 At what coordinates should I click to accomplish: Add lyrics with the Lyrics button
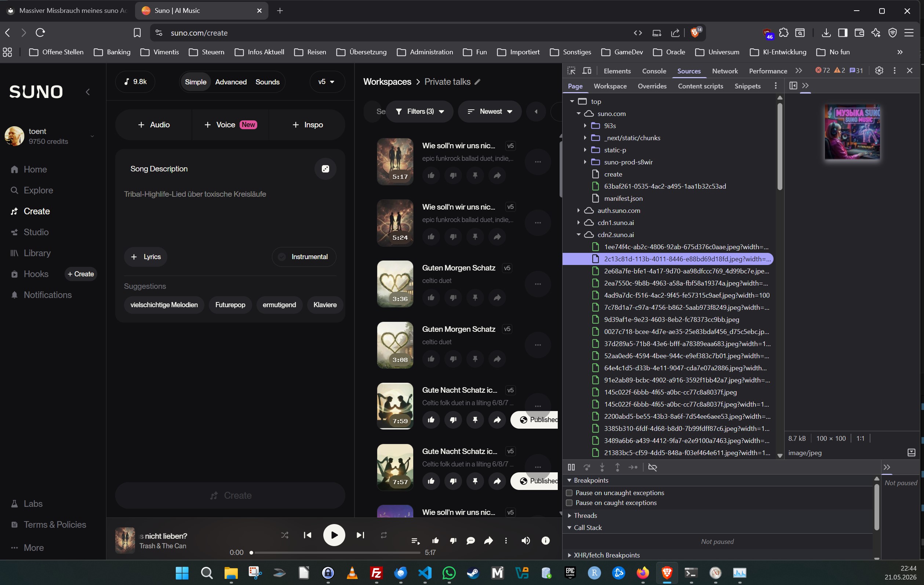point(145,257)
